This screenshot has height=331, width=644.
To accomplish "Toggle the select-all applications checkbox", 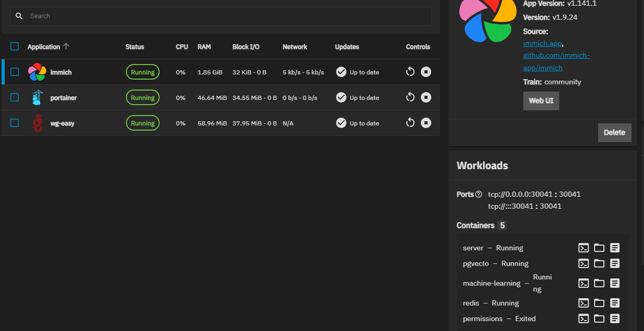I will (x=15, y=46).
